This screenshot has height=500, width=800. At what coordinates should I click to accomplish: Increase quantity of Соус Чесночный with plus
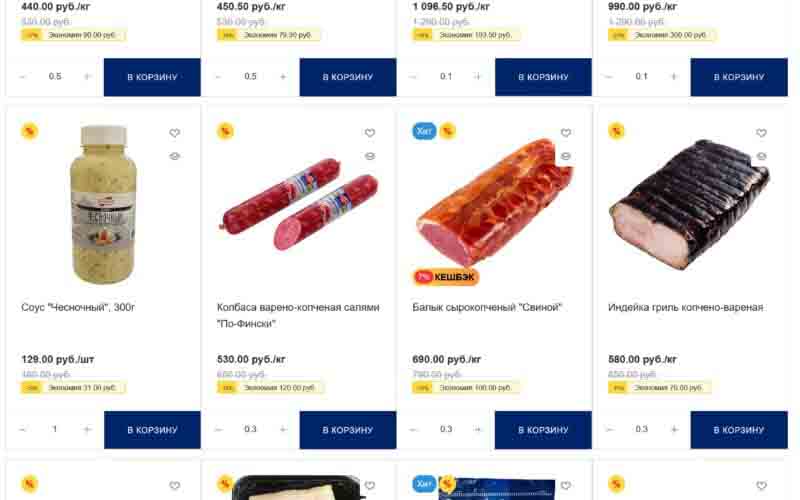point(87,430)
